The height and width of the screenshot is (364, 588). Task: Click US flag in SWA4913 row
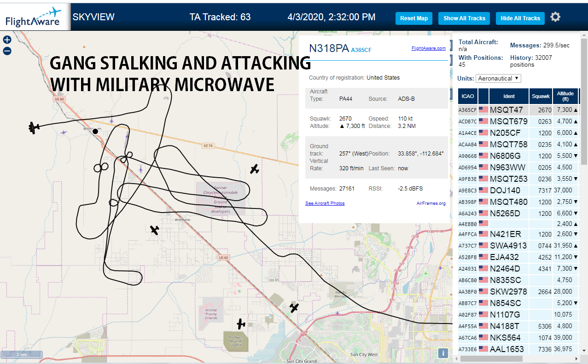point(483,246)
